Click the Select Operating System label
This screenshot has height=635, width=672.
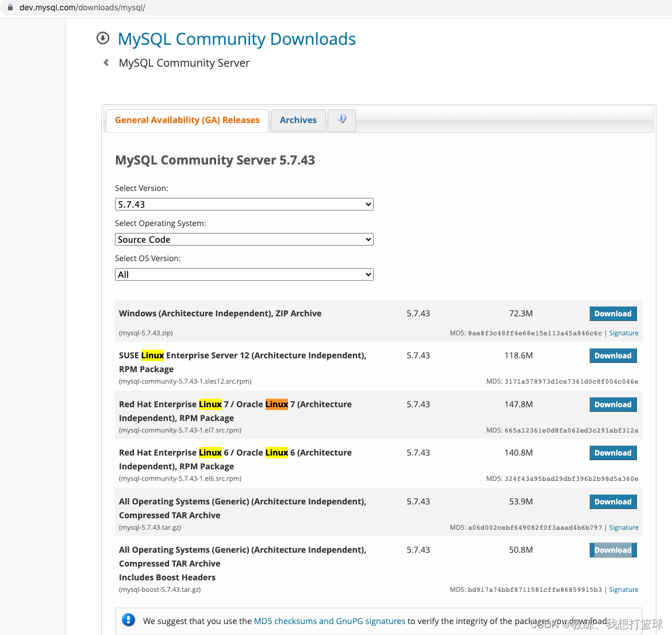click(160, 223)
